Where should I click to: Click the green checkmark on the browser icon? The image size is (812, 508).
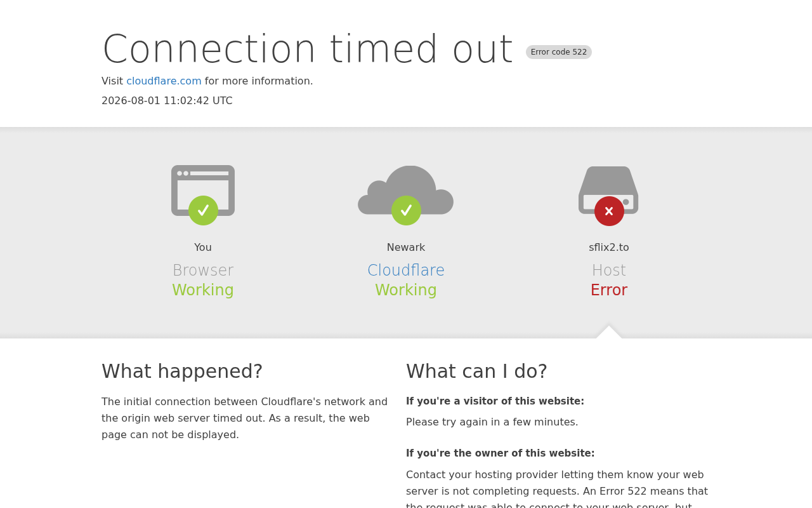click(203, 210)
